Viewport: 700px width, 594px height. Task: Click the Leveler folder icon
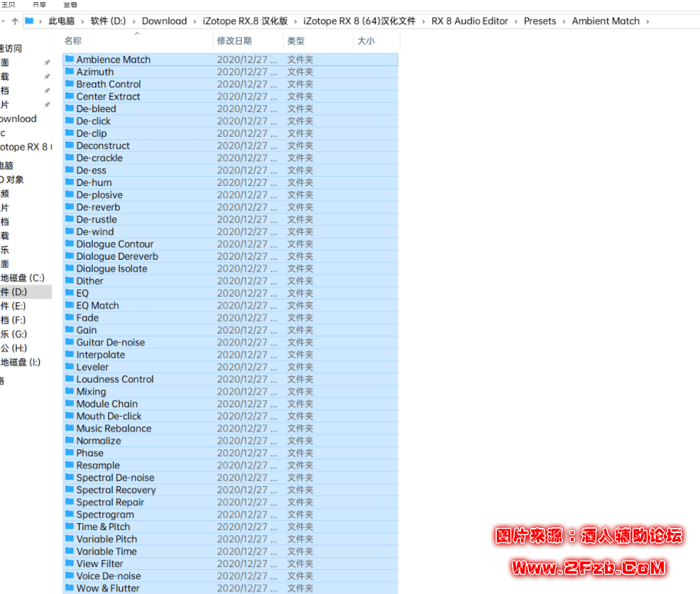point(69,366)
